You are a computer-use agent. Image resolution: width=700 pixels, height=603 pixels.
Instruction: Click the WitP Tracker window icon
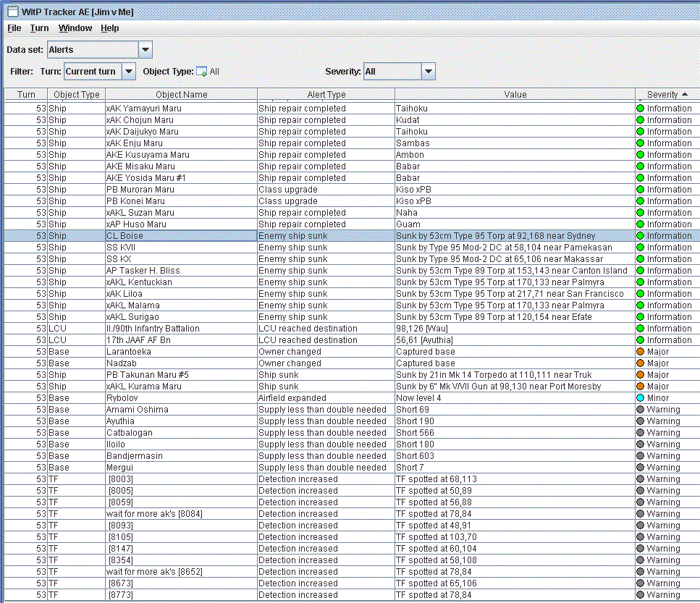(x=13, y=12)
